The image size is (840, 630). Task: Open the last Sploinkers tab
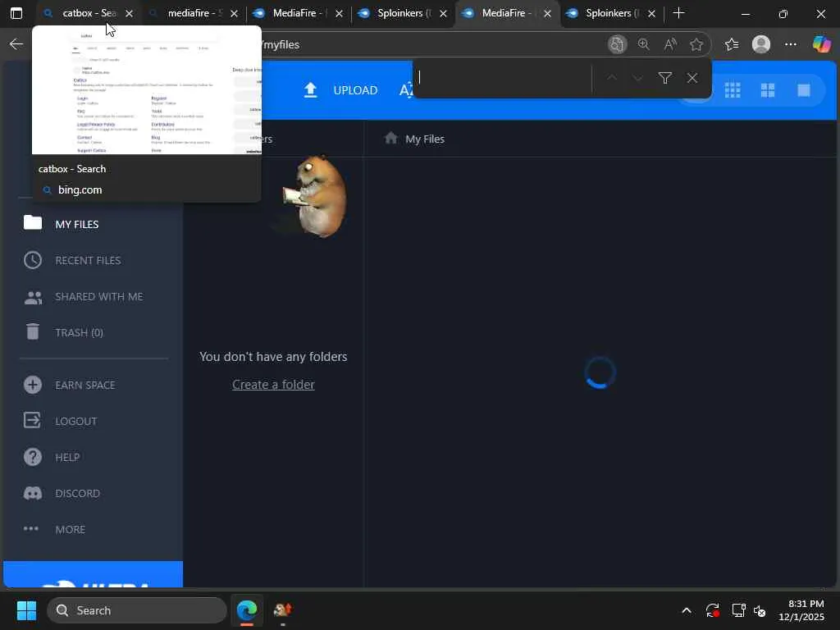[610, 13]
